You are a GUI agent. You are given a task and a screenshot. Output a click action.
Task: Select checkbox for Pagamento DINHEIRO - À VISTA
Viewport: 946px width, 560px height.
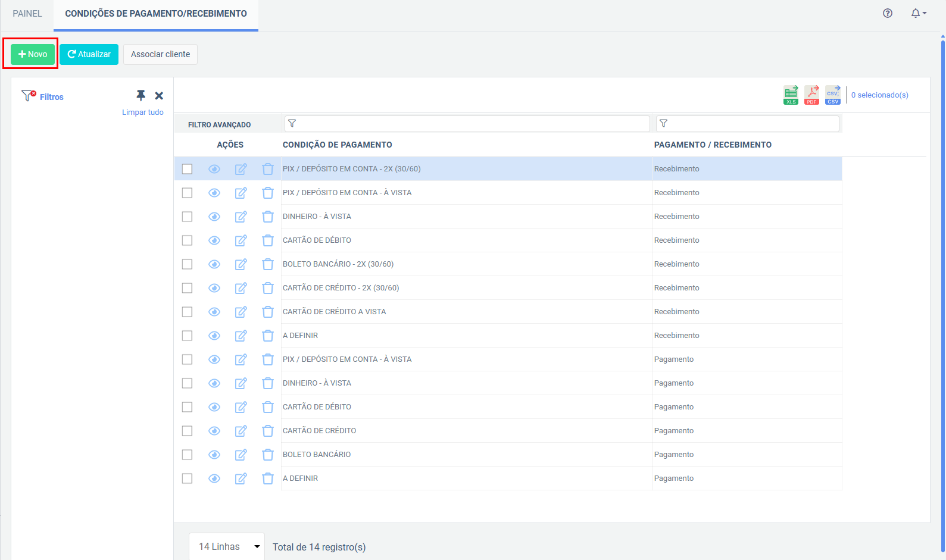pyautogui.click(x=187, y=383)
